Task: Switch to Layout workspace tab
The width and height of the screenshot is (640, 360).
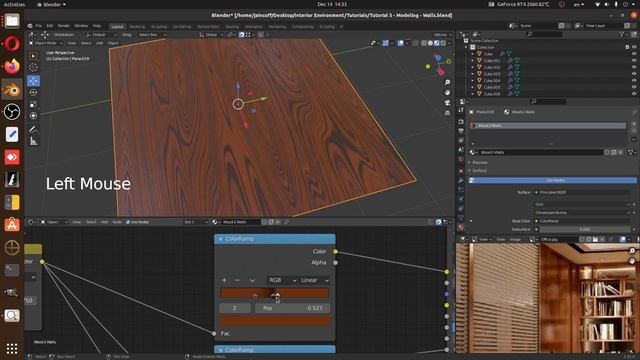Action: [117, 27]
